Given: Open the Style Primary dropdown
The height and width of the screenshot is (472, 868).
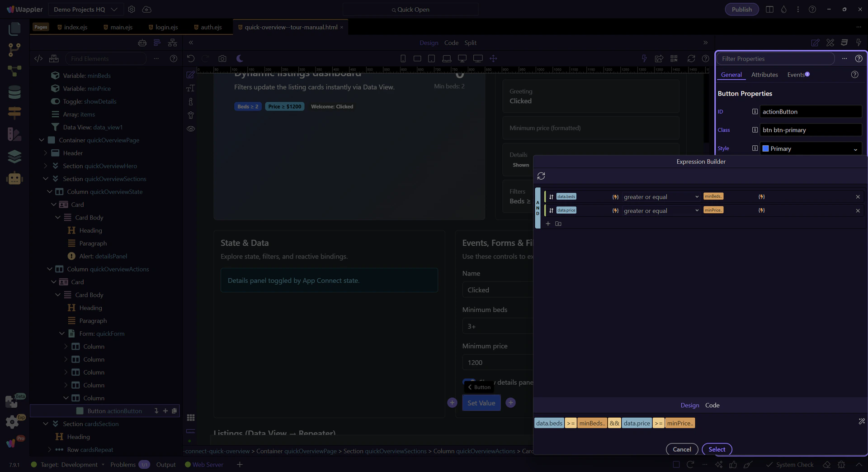Looking at the screenshot, I should pyautogui.click(x=811, y=149).
